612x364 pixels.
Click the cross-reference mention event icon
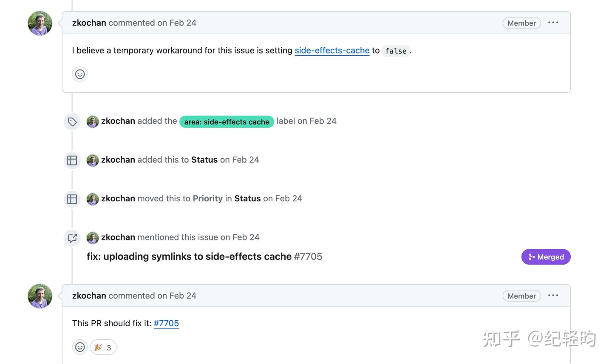click(72, 238)
